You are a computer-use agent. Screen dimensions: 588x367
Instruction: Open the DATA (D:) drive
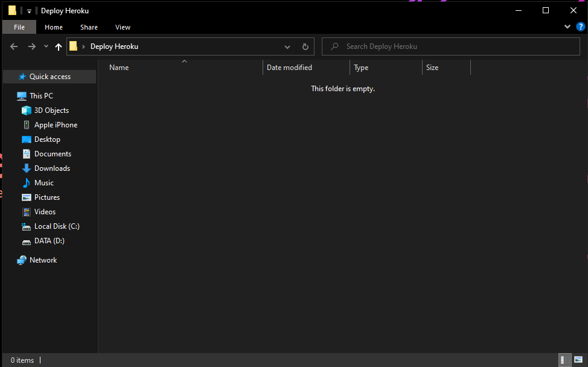[49, 241]
